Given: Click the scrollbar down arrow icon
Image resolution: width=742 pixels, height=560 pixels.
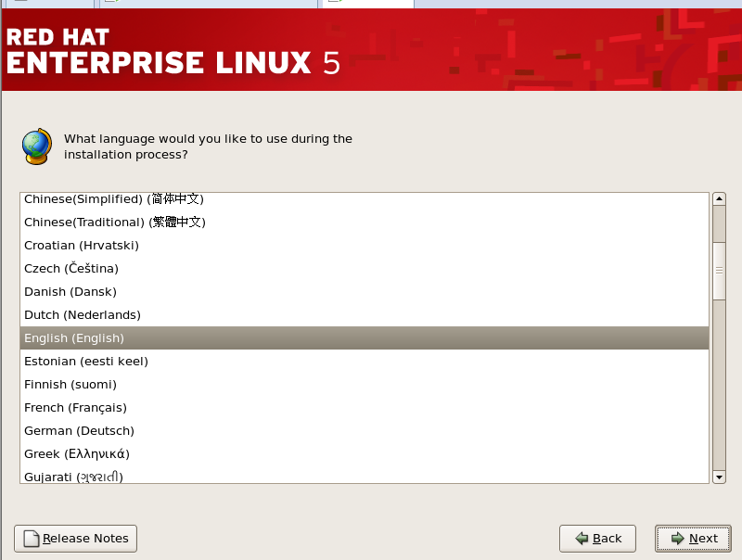Looking at the screenshot, I should pos(719,477).
